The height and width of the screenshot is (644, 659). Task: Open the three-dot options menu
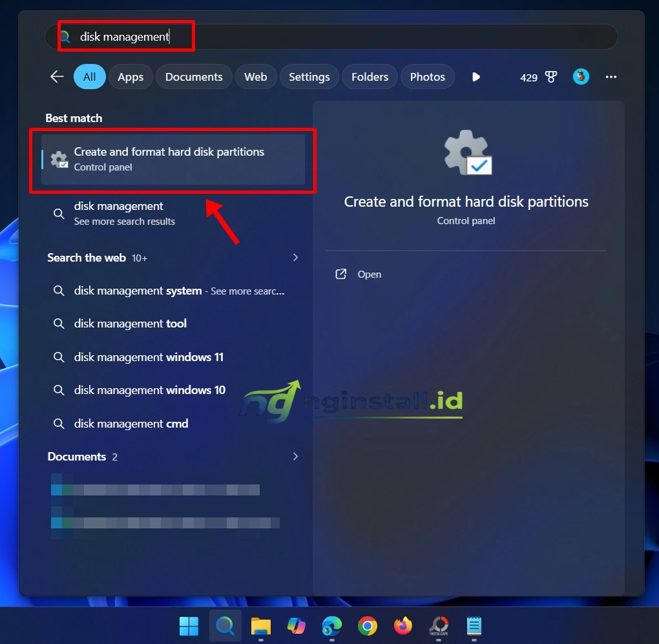611,76
